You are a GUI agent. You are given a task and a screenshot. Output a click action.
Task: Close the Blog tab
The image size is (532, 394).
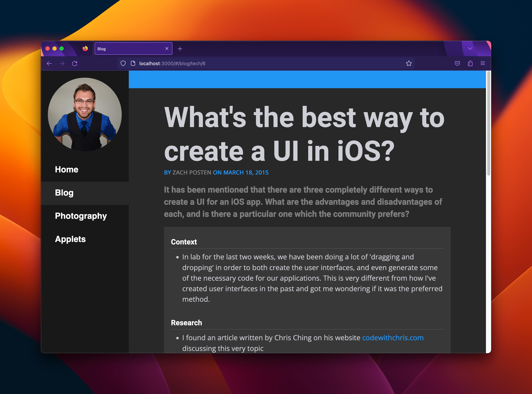tap(167, 49)
